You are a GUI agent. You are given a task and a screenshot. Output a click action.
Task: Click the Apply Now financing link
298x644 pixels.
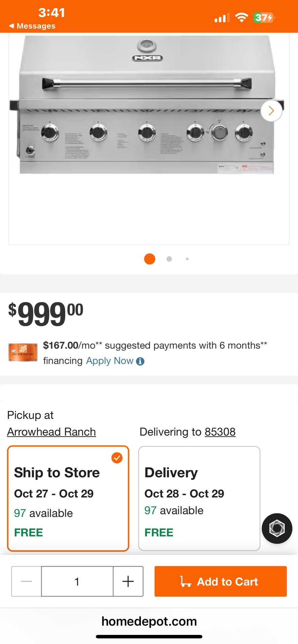[x=110, y=361]
